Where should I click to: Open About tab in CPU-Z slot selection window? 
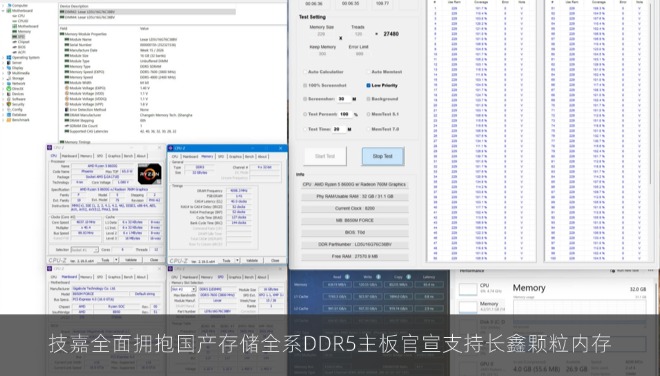pos(262,277)
